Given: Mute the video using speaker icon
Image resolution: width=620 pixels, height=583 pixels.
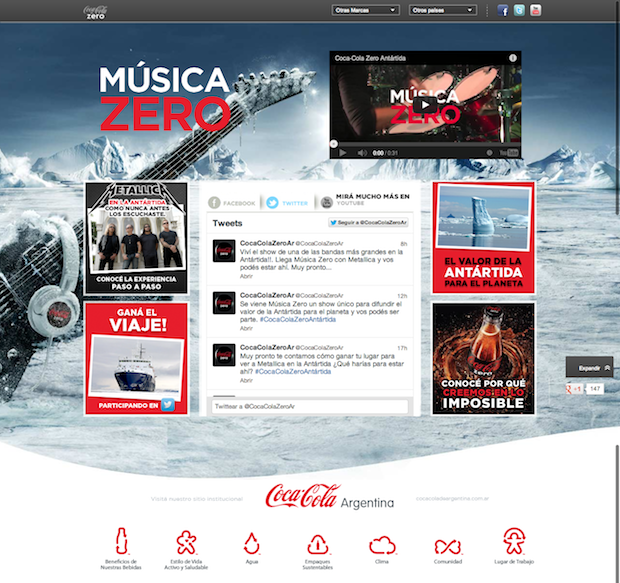Looking at the screenshot, I should (x=361, y=153).
